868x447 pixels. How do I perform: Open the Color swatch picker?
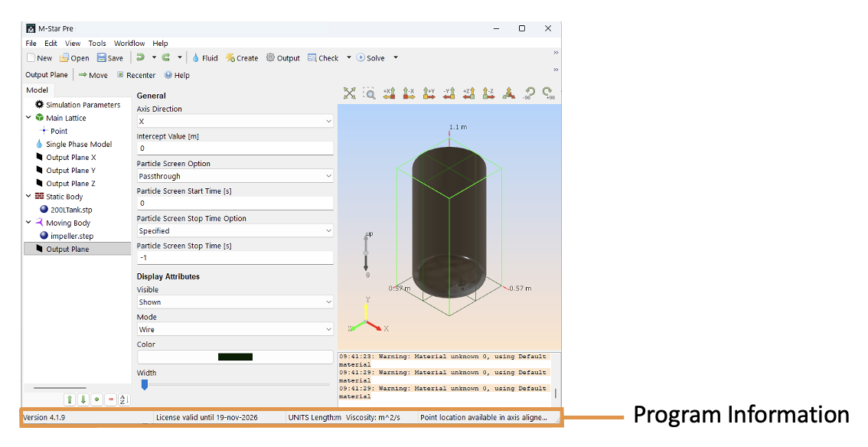(235, 357)
